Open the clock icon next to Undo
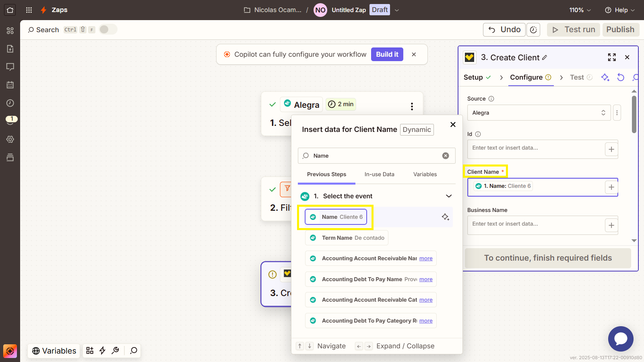644x362 pixels. (533, 30)
